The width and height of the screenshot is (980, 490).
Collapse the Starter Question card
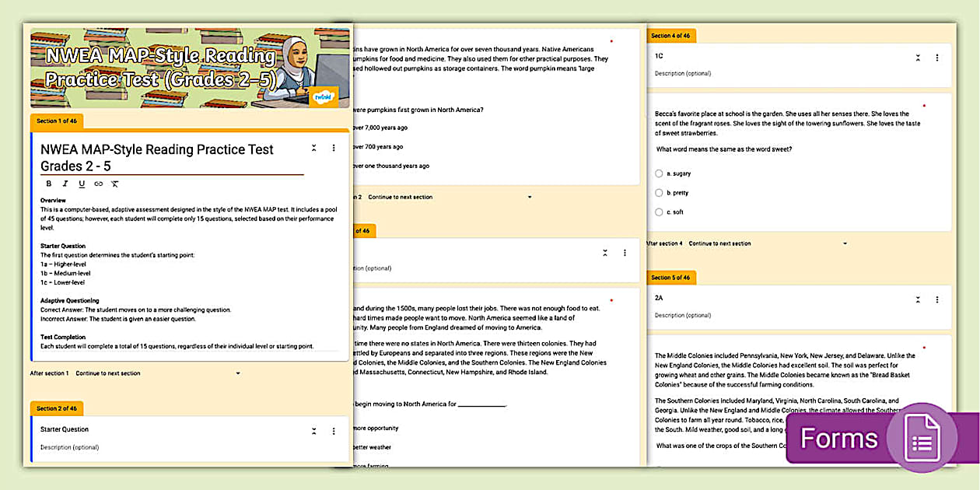click(313, 430)
